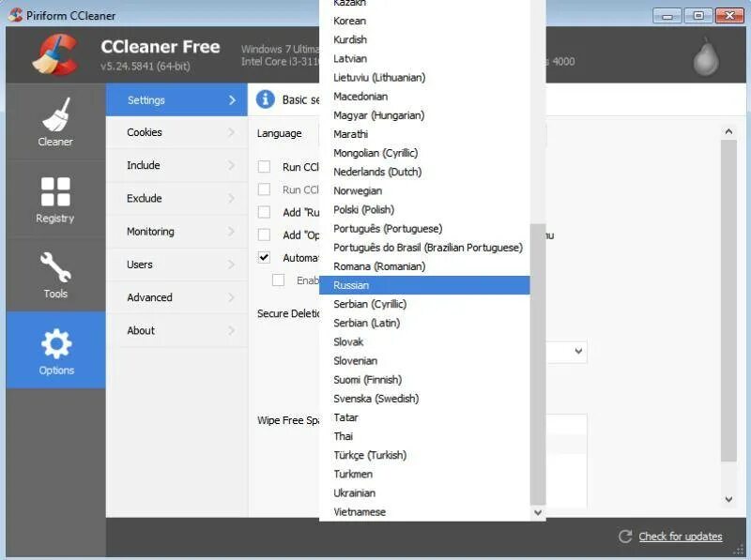
Task: Select Latvian language option
Action: (x=424, y=59)
